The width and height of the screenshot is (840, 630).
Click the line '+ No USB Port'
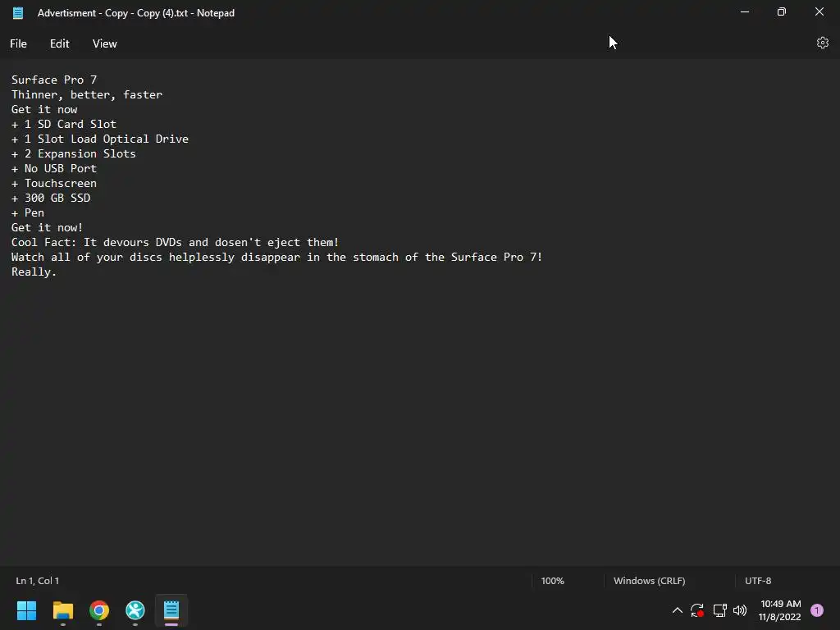click(54, 169)
